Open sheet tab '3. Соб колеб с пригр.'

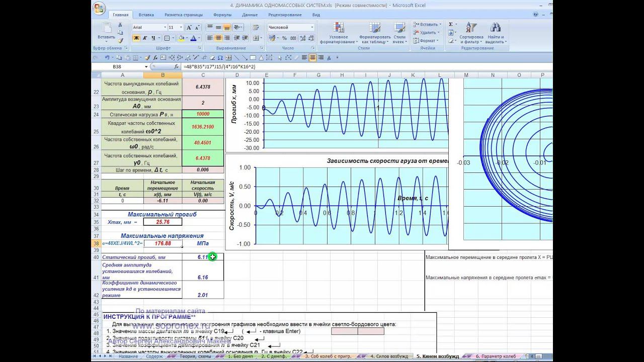328,356
